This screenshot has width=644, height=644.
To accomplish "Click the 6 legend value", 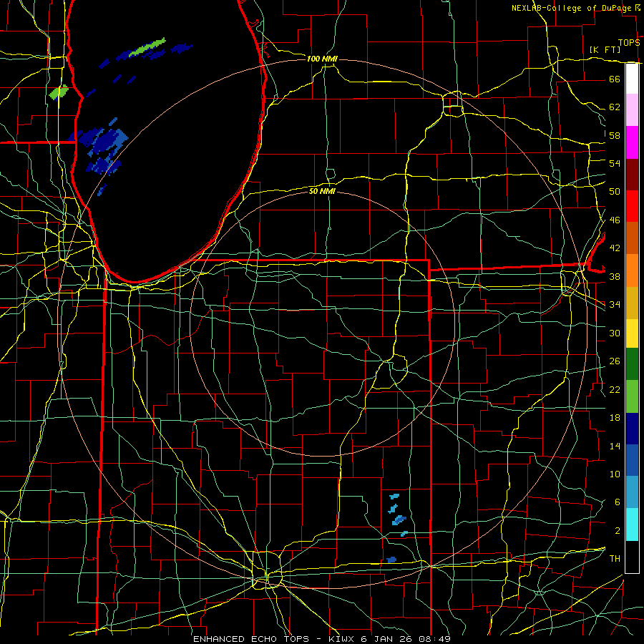I will coord(617,502).
